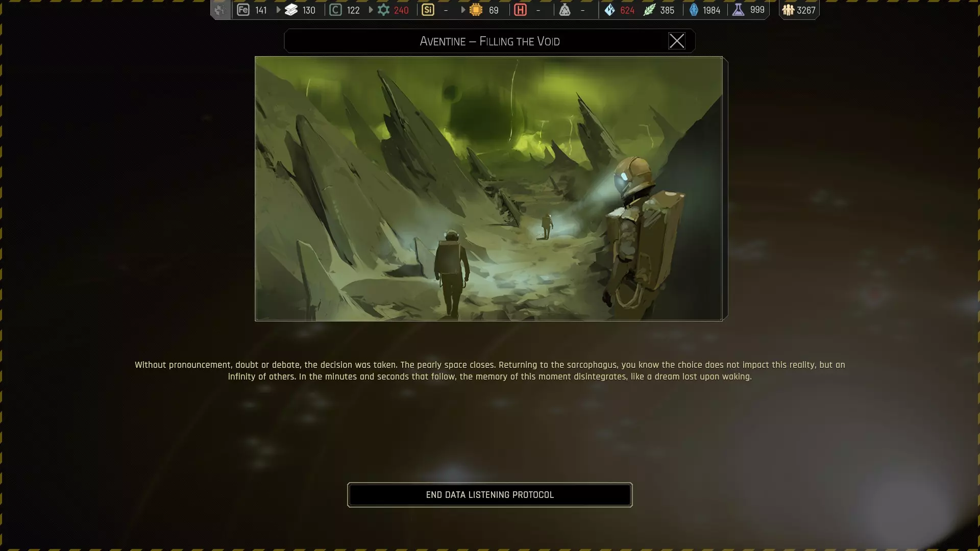Close the Aventine Filling the Void dialog

(x=676, y=41)
